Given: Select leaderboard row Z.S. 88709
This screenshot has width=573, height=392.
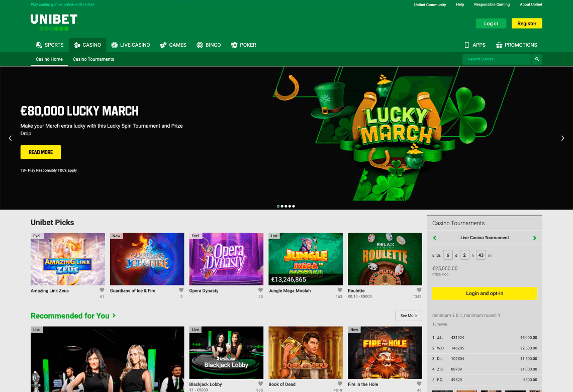Looking at the screenshot, I should coord(485,369).
